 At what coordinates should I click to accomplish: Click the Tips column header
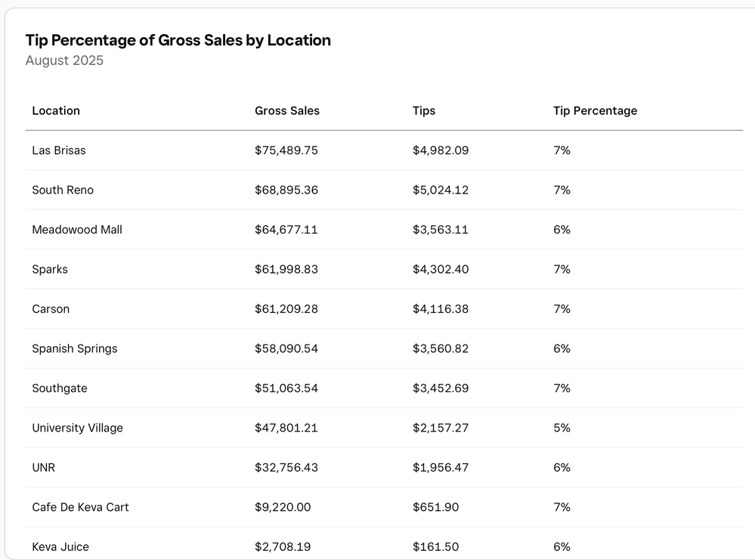(x=424, y=110)
